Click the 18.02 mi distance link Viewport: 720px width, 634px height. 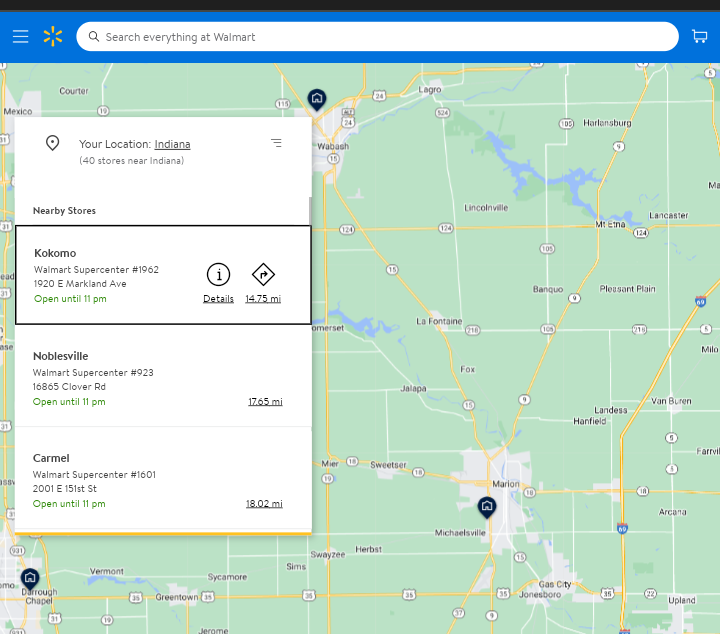click(264, 504)
